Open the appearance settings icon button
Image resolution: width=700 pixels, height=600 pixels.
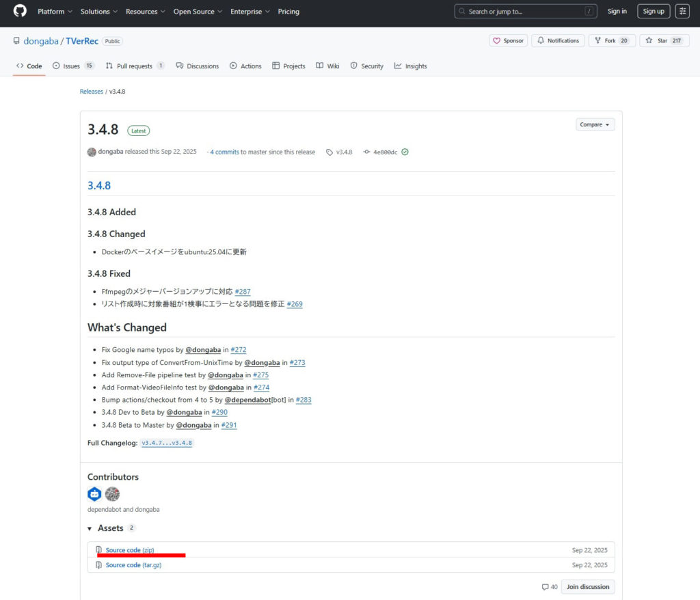[682, 11]
